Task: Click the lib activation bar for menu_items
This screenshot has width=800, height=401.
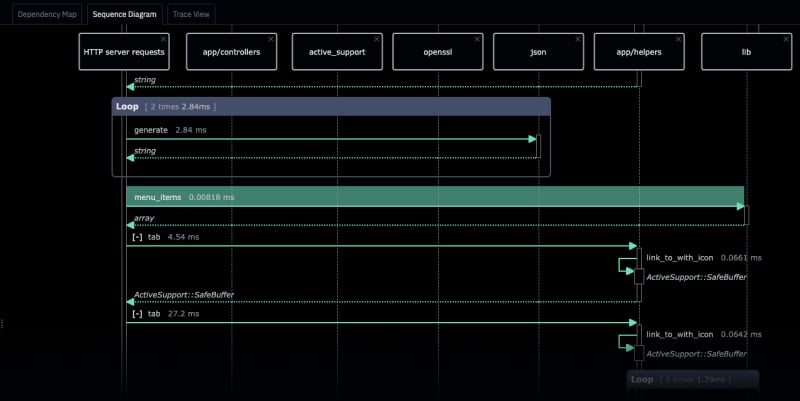Action: tap(746, 215)
